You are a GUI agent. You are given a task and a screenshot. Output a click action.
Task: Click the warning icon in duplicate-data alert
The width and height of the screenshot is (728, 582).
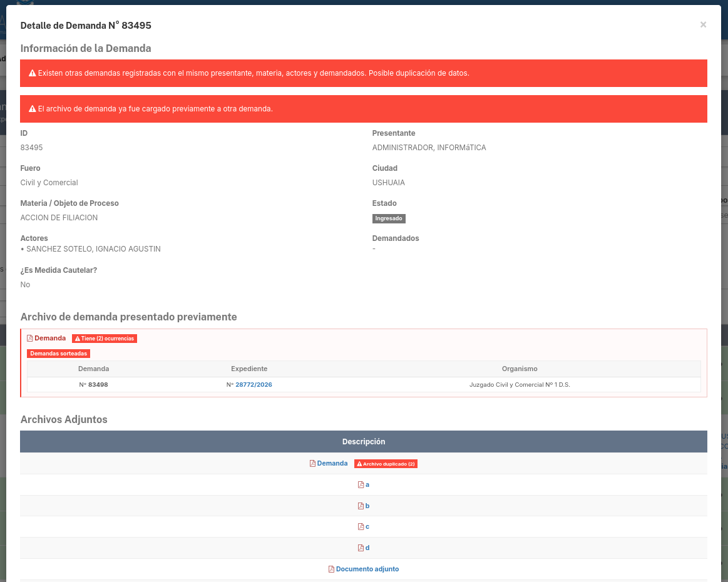click(33, 73)
